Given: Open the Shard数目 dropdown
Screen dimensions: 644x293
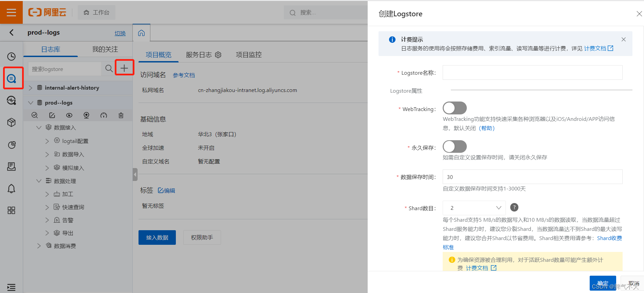Looking at the screenshot, I should (x=474, y=208).
